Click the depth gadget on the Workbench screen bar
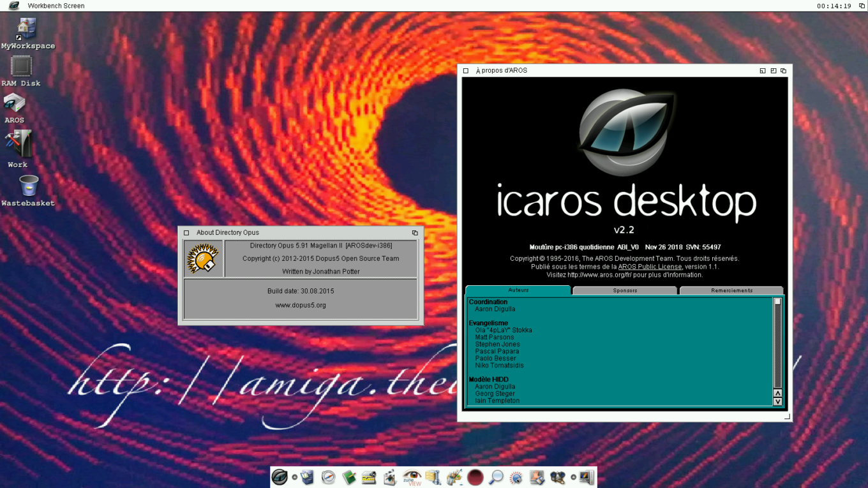The height and width of the screenshot is (488, 868). coord(861,6)
